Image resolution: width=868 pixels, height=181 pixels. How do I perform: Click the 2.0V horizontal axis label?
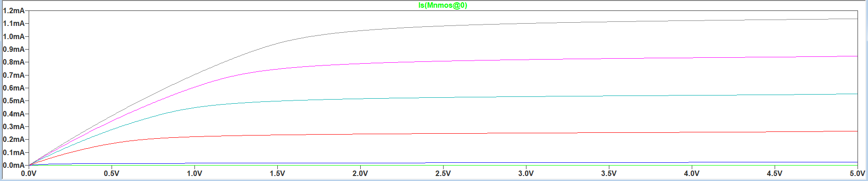click(360, 173)
